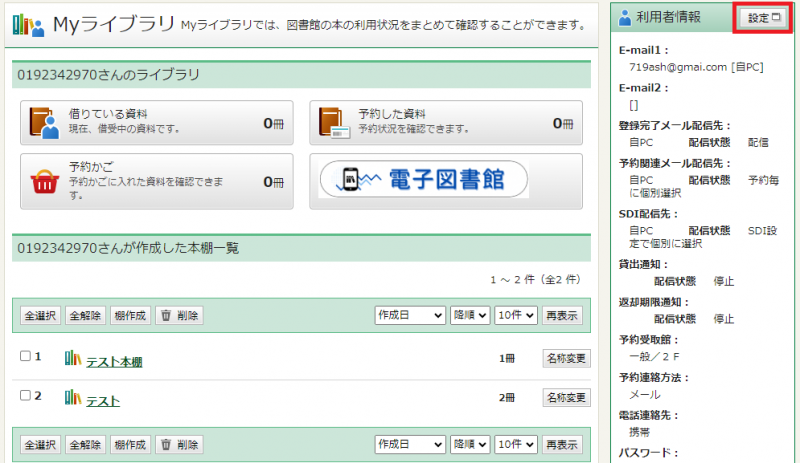800x463 pixels.
Task: Click the bookshelf icon beside テスト
Action: tap(73, 398)
